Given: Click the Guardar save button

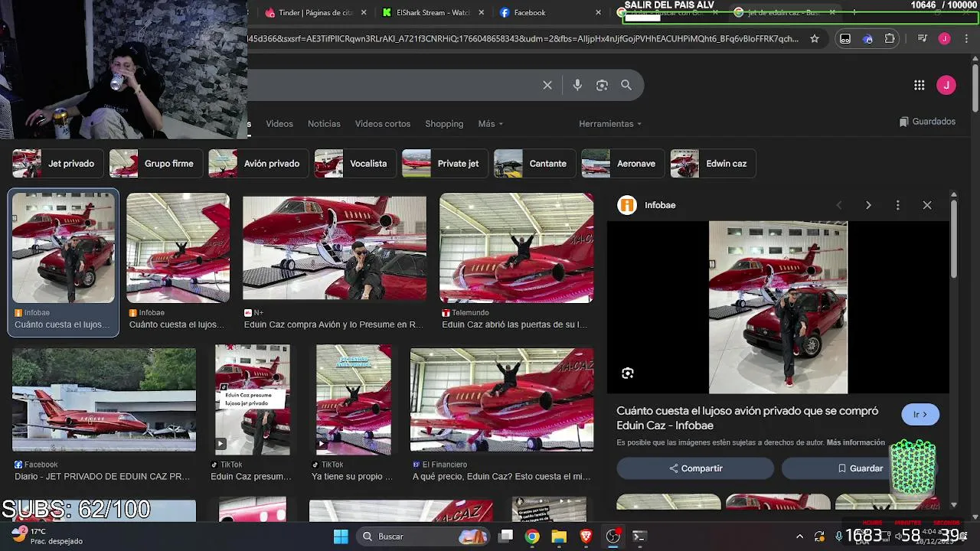Looking at the screenshot, I should 860,468.
